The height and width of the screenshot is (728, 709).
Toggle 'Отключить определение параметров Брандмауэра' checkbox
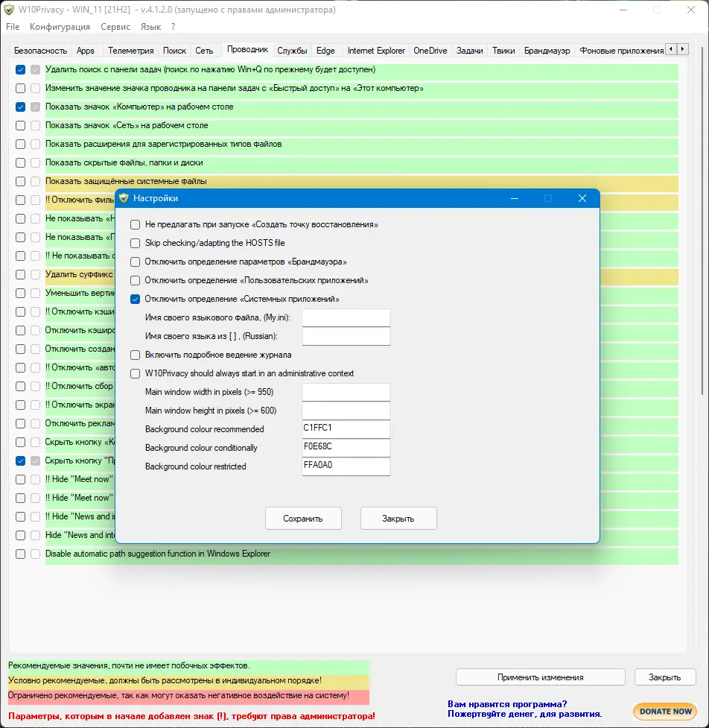point(135,262)
